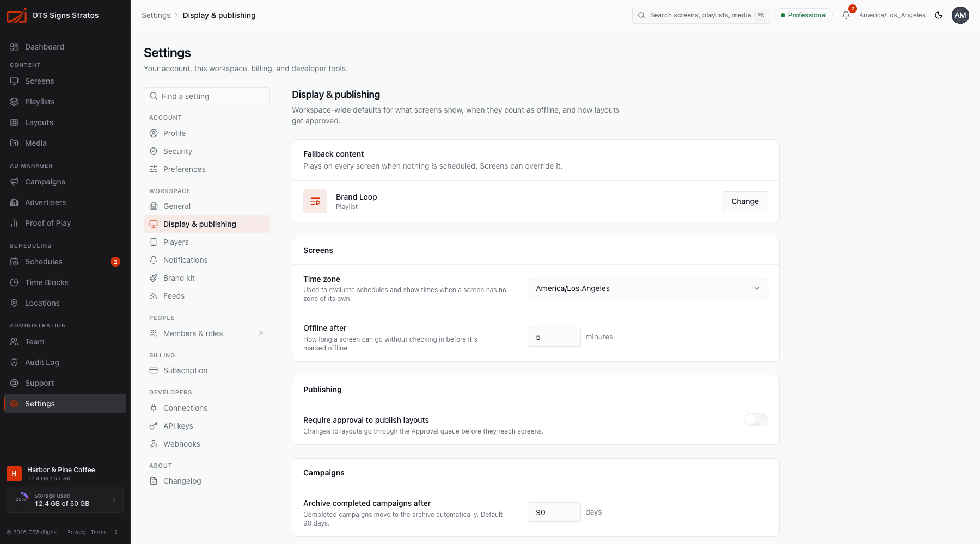Viewport: 980px width, 544px height.
Task: Click the Professional plan badge
Action: tap(804, 15)
